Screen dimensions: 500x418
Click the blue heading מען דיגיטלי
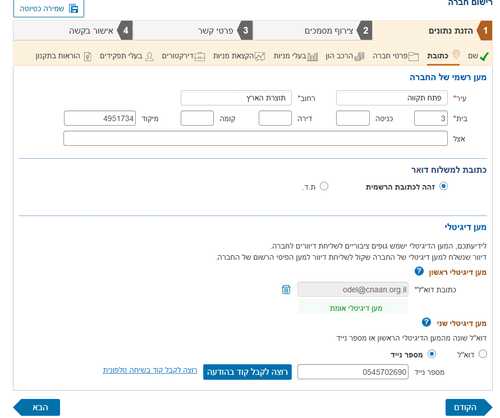[x=465, y=227]
